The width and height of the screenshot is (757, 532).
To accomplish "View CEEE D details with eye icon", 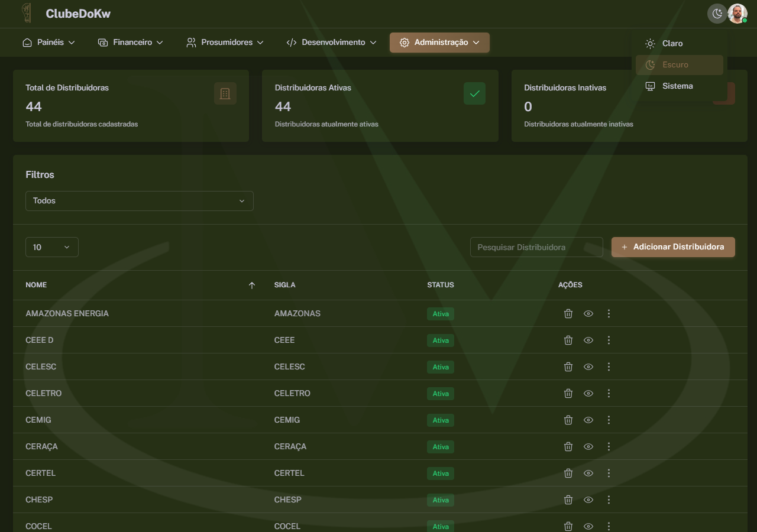I will pos(588,340).
